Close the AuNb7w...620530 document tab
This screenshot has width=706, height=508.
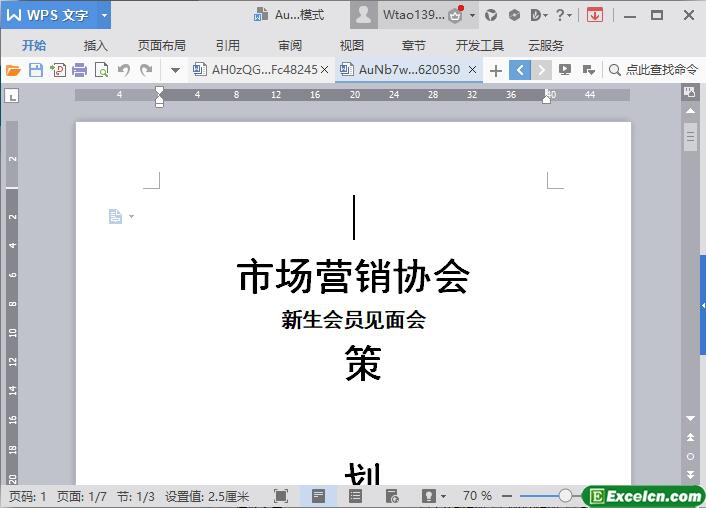(x=472, y=70)
